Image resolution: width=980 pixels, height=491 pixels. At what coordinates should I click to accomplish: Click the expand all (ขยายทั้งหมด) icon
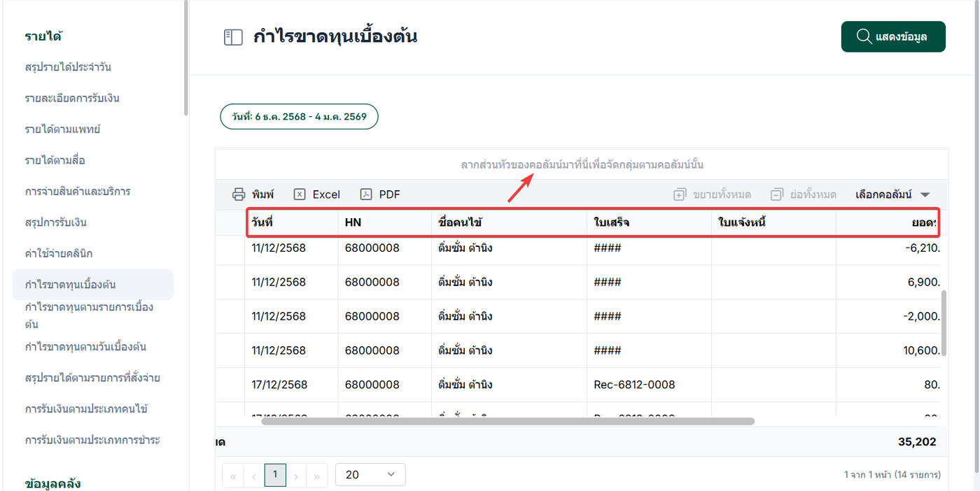pyautogui.click(x=680, y=194)
